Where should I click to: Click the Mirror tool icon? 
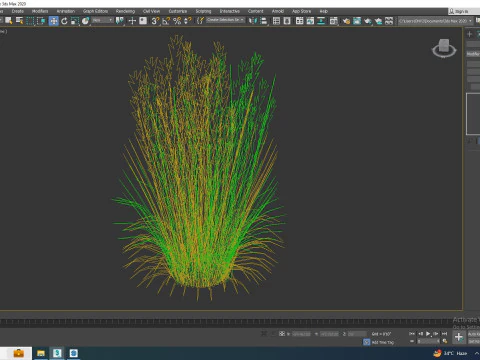coord(253,21)
